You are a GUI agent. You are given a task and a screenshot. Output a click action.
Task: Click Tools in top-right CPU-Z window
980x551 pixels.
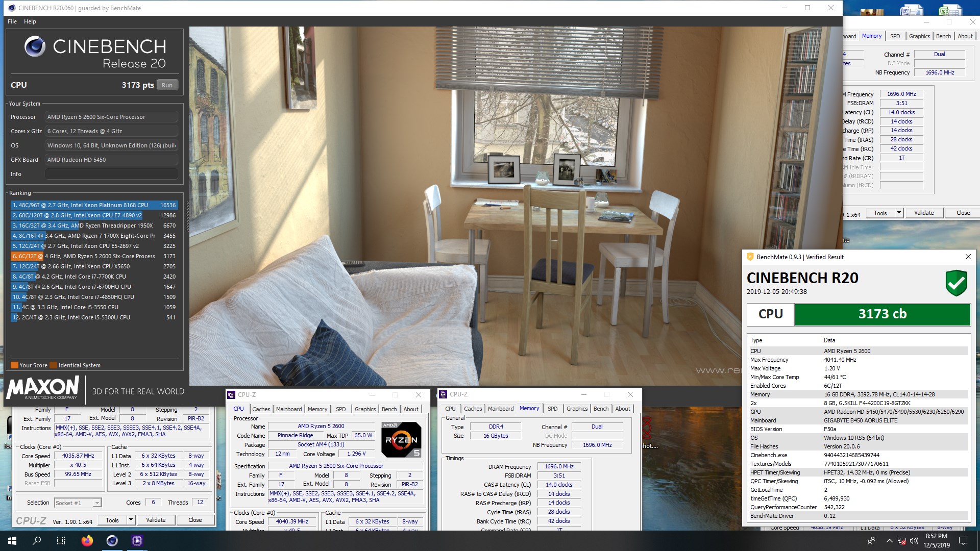pos(880,213)
